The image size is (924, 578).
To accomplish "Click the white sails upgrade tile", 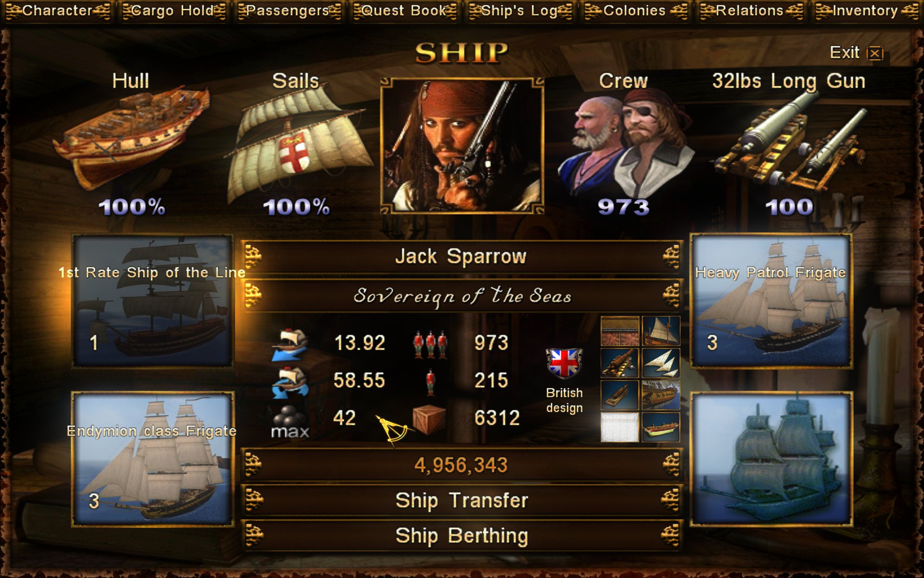I will (x=661, y=363).
